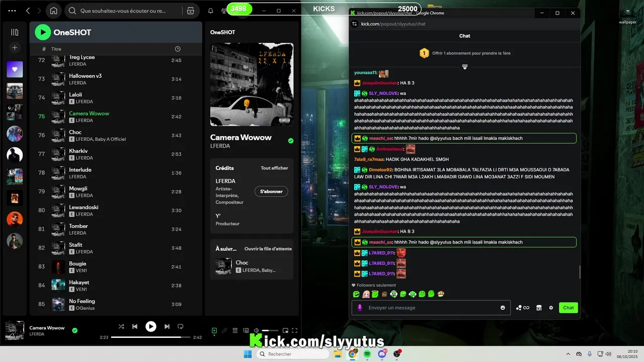Expand the pinned leaderboard chevron in chat

pos(465,67)
